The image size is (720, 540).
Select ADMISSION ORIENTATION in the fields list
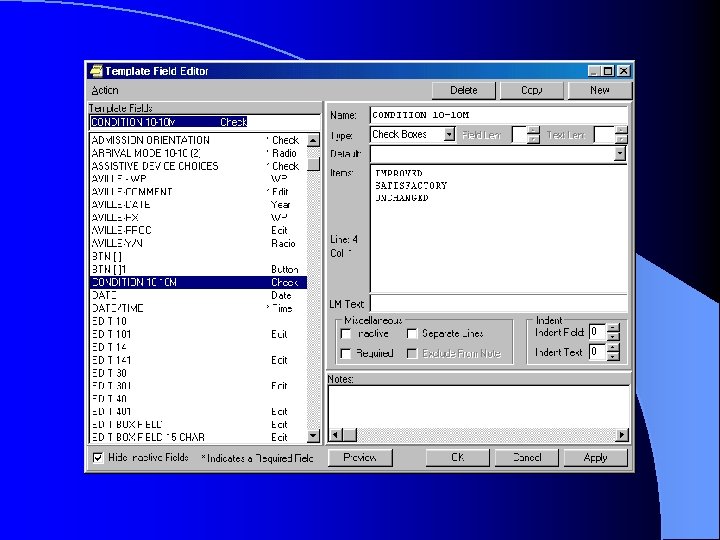coord(150,140)
